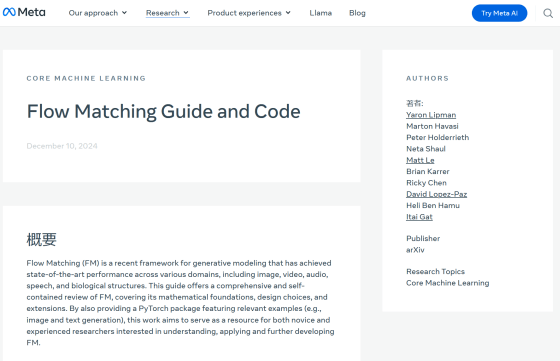Open the Research menu label

click(162, 13)
